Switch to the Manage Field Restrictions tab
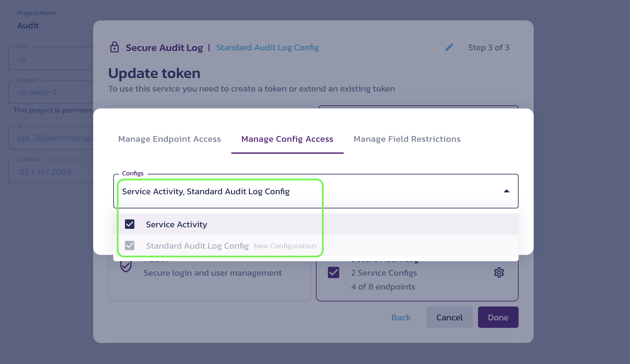Viewport: 630px width, 364px height. (407, 139)
